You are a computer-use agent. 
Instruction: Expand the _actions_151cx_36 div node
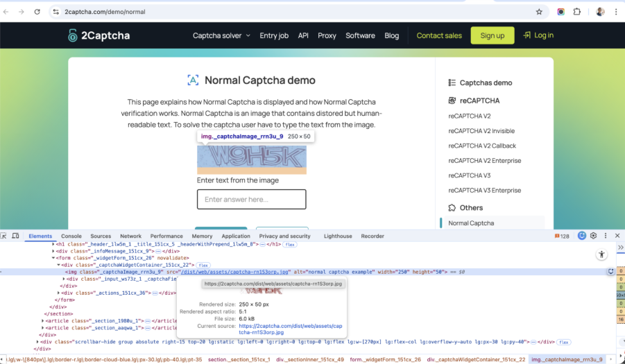coord(58,293)
